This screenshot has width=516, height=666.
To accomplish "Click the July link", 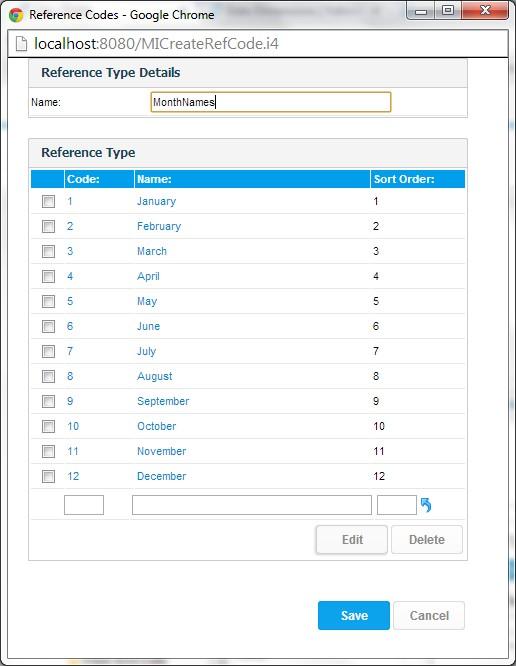I will (147, 351).
